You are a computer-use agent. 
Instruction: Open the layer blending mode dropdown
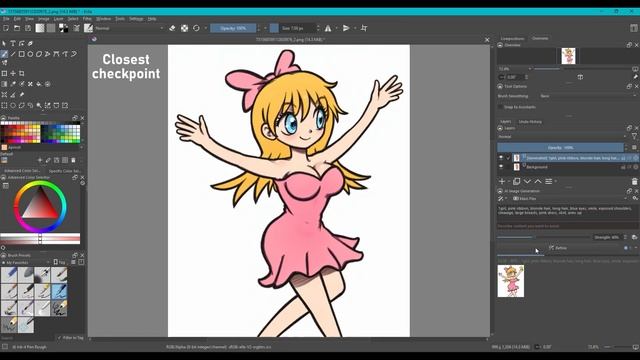click(x=562, y=137)
